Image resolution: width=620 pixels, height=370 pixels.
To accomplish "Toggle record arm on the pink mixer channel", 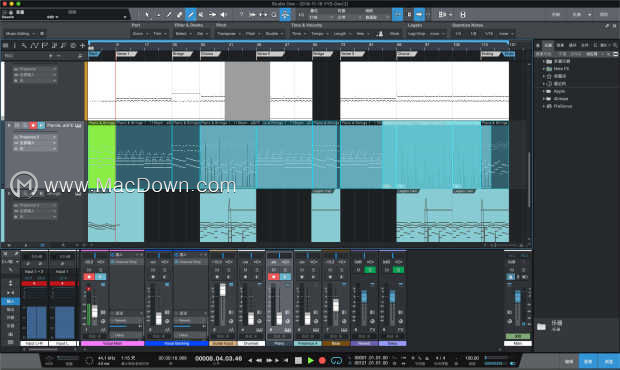I will coord(89,277).
